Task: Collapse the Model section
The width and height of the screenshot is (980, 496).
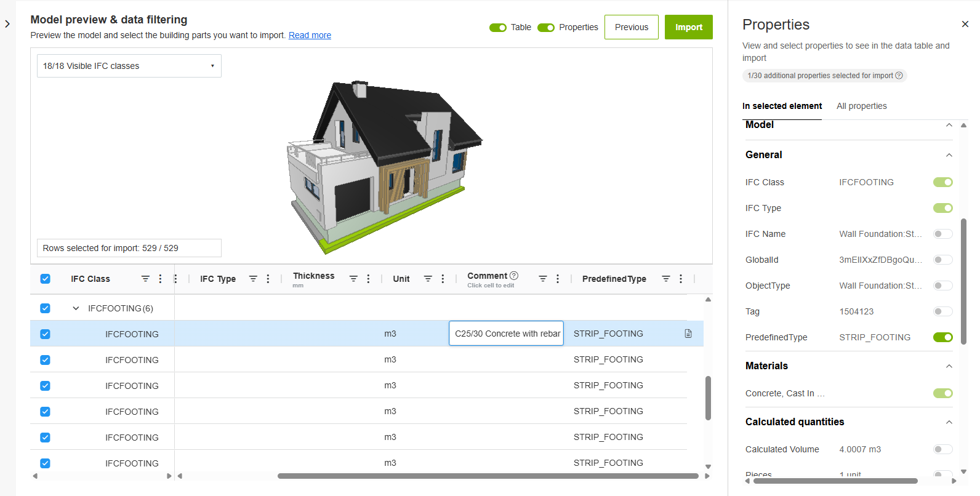Action: (949, 125)
